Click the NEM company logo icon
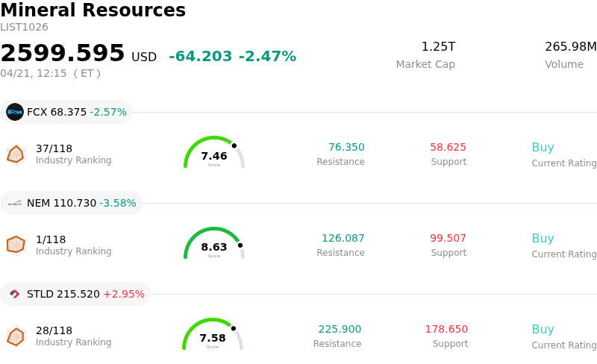Viewport: 597px width, 364px height. click(x=15, y=203)
